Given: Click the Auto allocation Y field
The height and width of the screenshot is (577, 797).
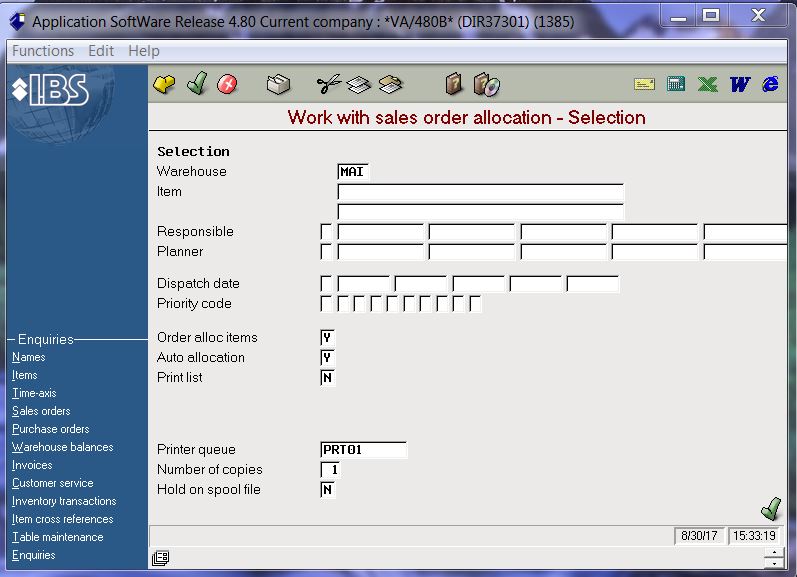Looking at the screenshot, I should click(327, 358).
